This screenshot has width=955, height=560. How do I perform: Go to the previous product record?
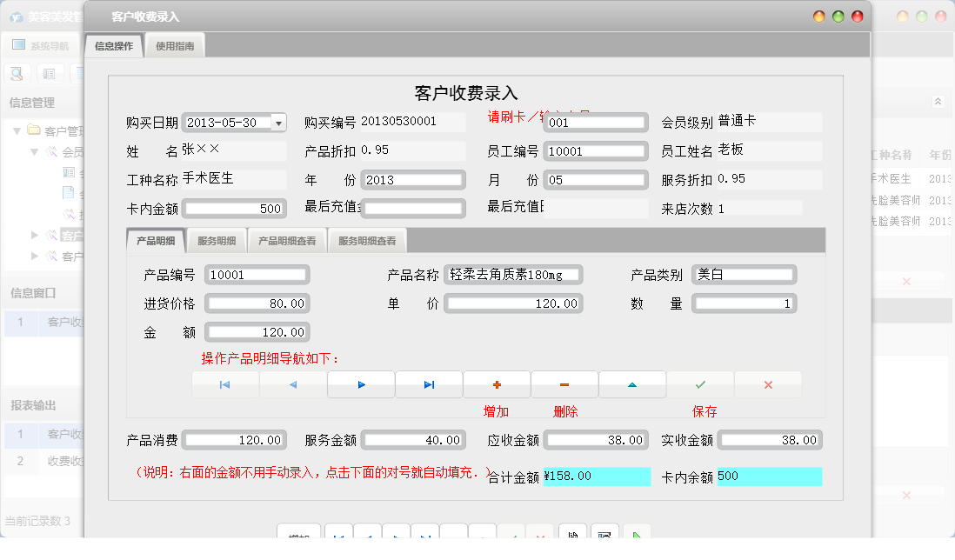tap(293, 383)
